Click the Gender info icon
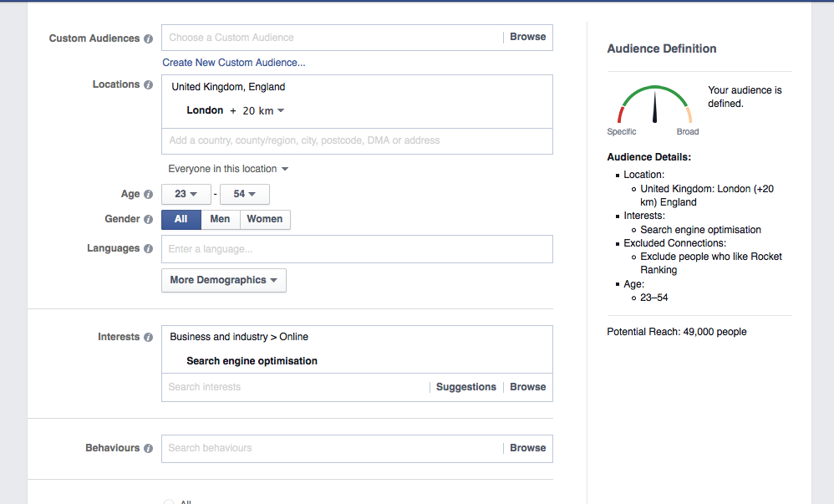Screen dimensions: 834x504 pyautogui.click(x=149, y=219)
